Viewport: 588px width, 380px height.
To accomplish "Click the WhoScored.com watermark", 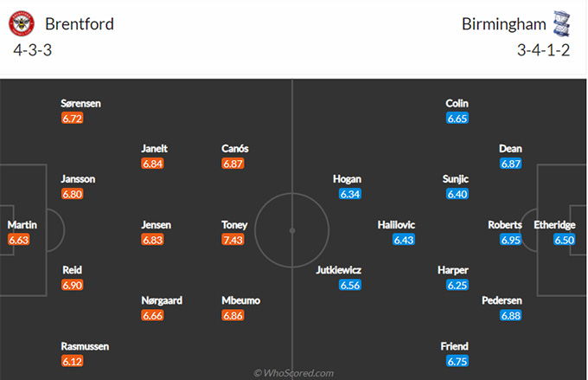I will pos(294,373).
